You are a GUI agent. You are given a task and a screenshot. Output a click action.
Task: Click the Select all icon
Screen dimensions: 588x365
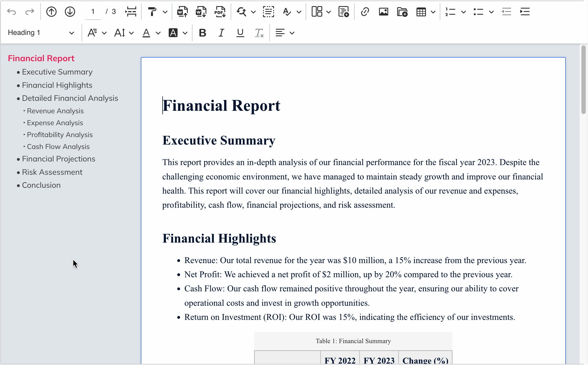coord(268,12)
